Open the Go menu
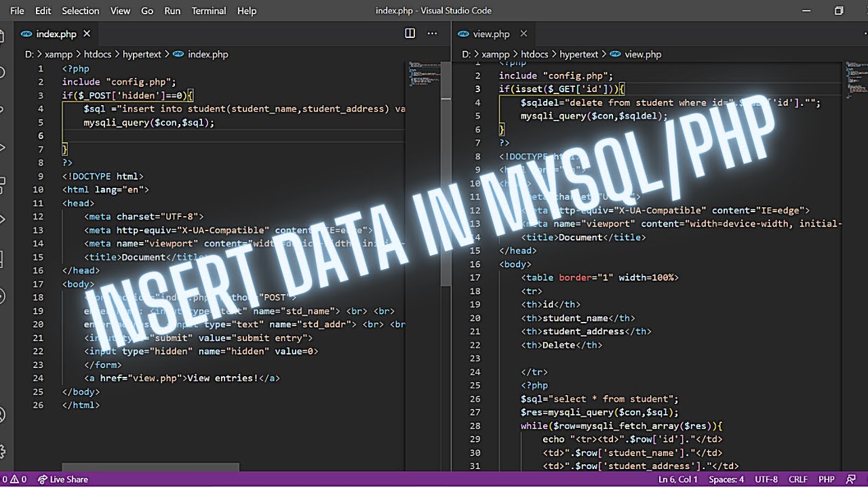The height and width of the screenshot is (488, 868). pyautogui.click(x=147, y=11)
